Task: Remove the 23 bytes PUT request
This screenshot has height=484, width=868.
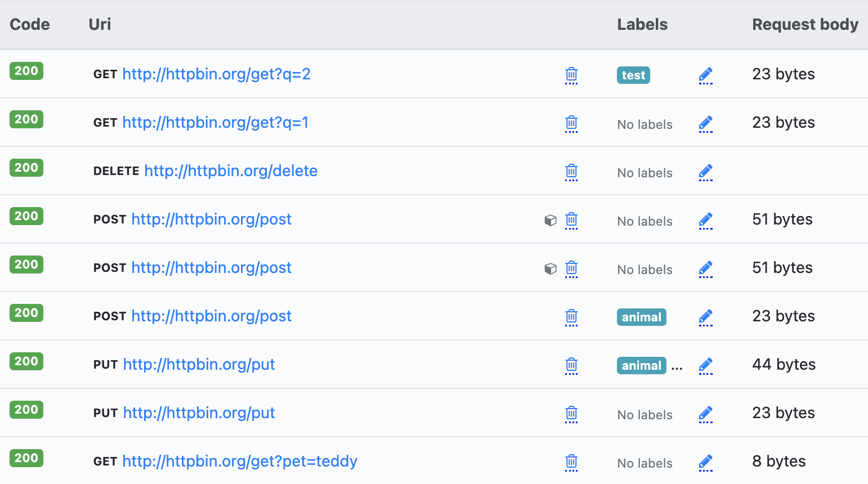Action: (x=571, y=413)
